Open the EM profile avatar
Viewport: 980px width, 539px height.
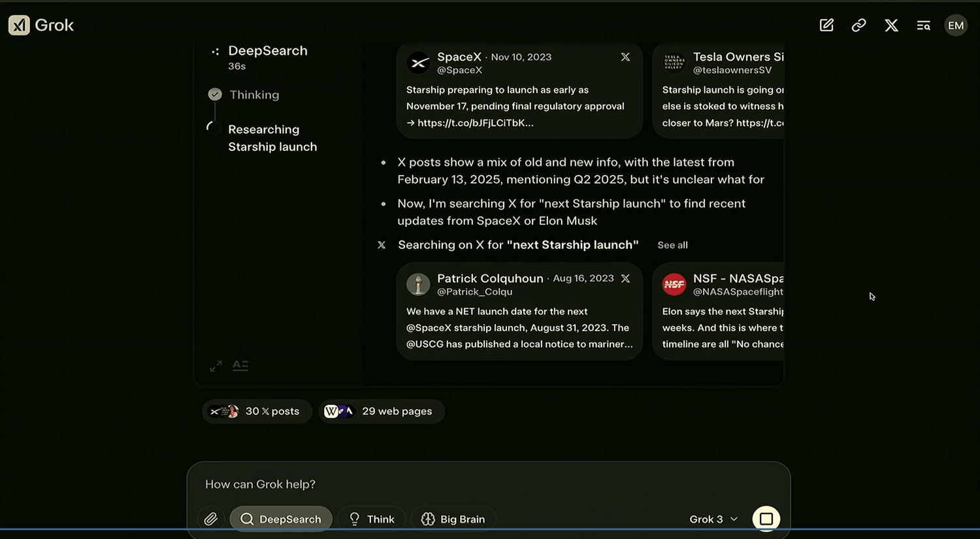[955, 25]
